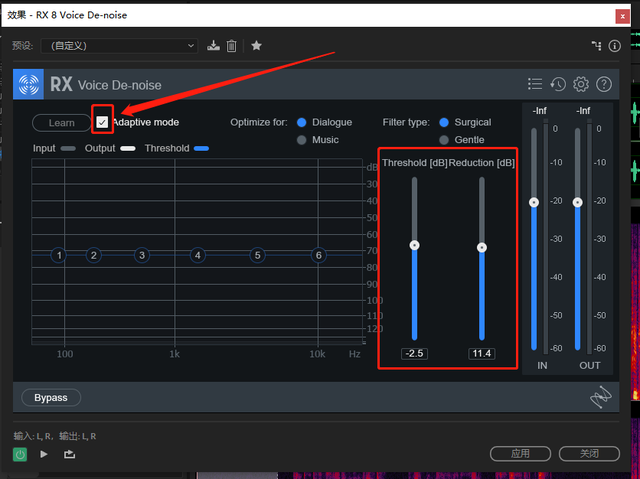Open the undo history clock icon
This screenshot has height=479, width=640.
pyautogui.click(x=558, y=84)
